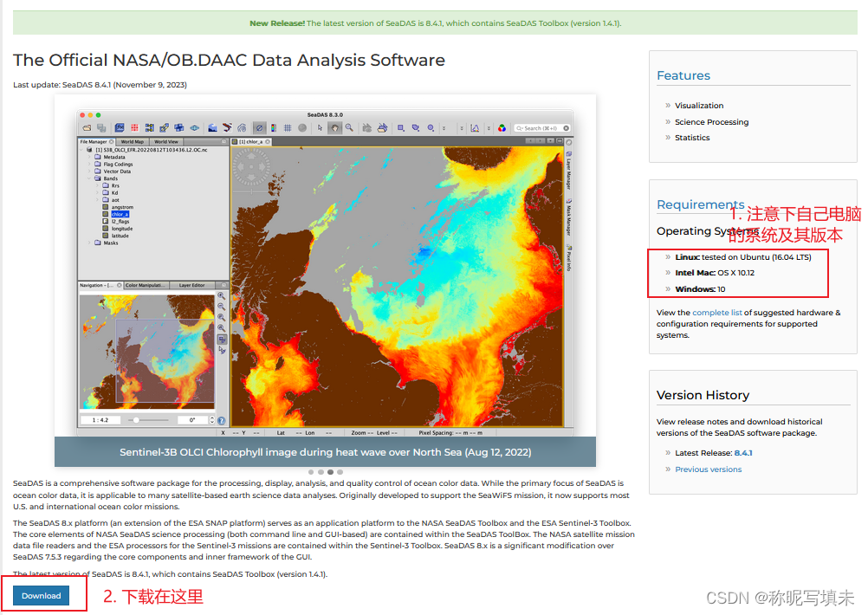Activate the magnifier zoom tool
Image resolution: width=868 pixels, height=615 pixels.
point(349,127)
